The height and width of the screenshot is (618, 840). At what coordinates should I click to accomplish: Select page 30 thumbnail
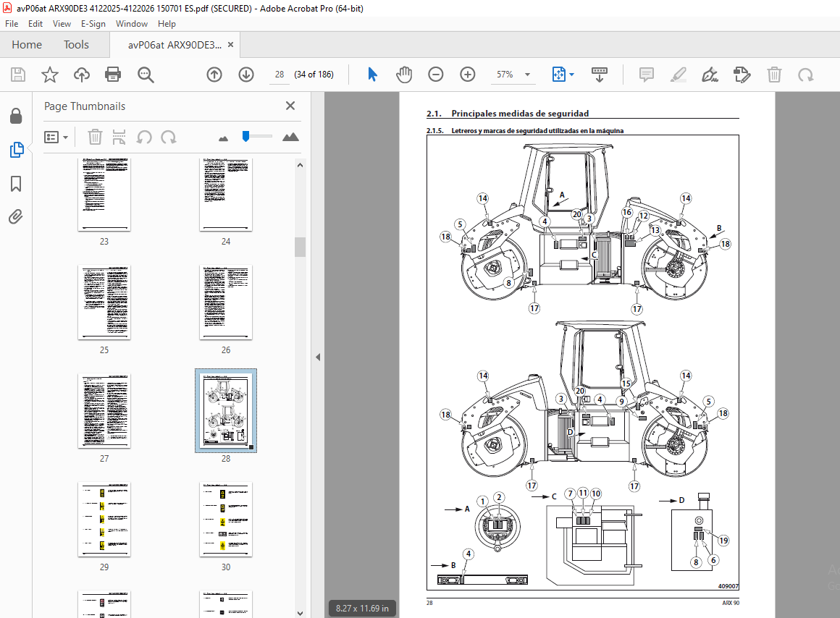point(225,520)
